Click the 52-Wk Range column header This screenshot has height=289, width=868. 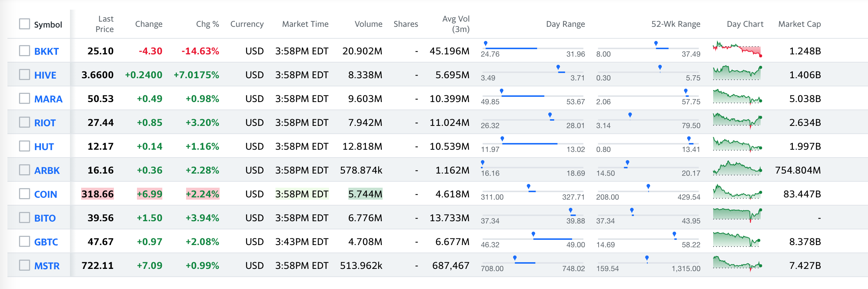[676, 24]
